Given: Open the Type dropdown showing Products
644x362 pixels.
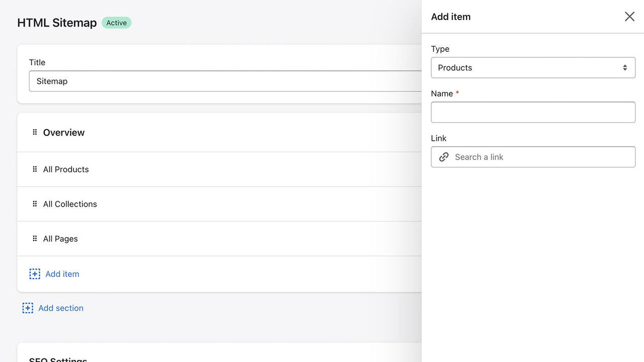Looking at the screenshot, I should click(533, 67).
